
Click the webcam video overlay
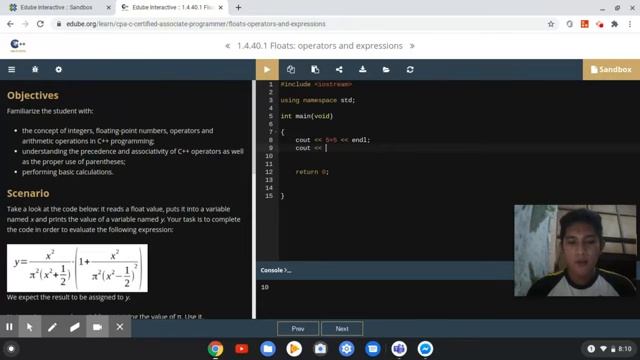(x=575, y=250)
